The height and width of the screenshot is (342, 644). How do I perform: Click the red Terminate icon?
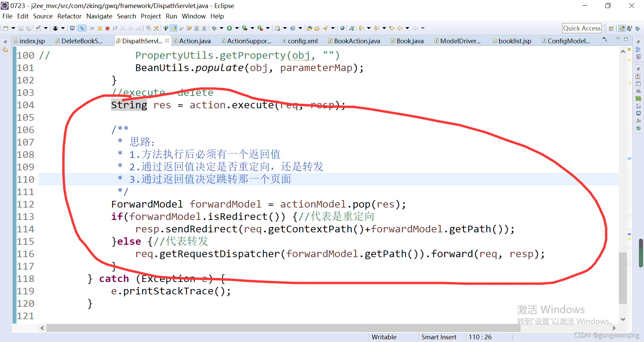click(x=107, y=28)
